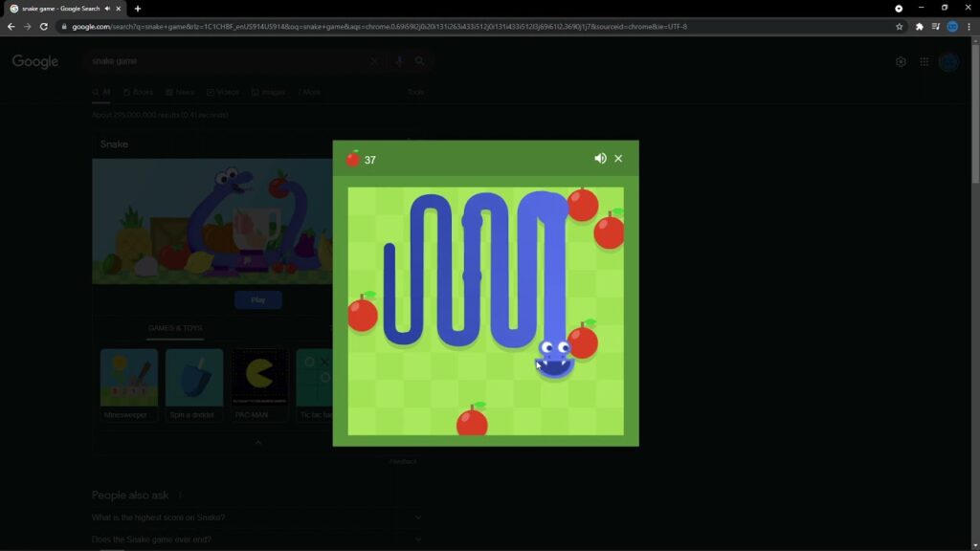Open the Chrome extensions puzzle icon
Screen dimensions: 980x551
(x=920, y=26)
